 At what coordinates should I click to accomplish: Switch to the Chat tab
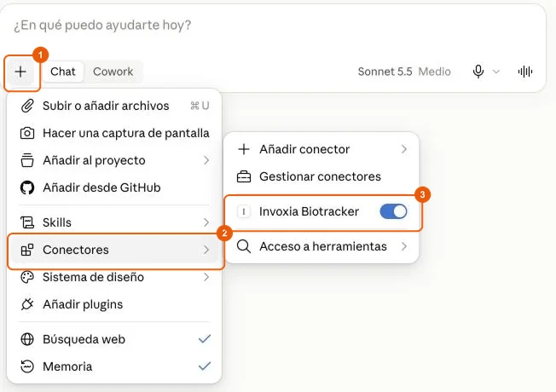[63, 72]
